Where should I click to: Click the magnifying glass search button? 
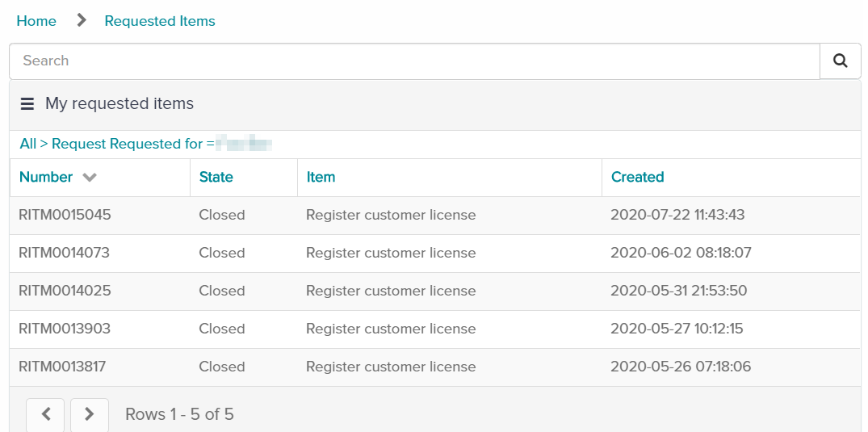[840, 61]
